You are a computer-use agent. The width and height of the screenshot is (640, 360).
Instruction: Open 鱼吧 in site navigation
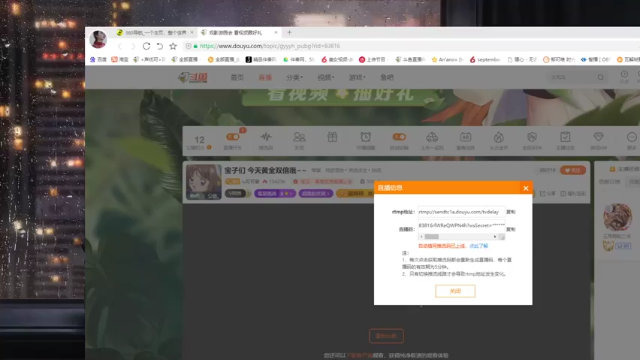coord(387,77)
